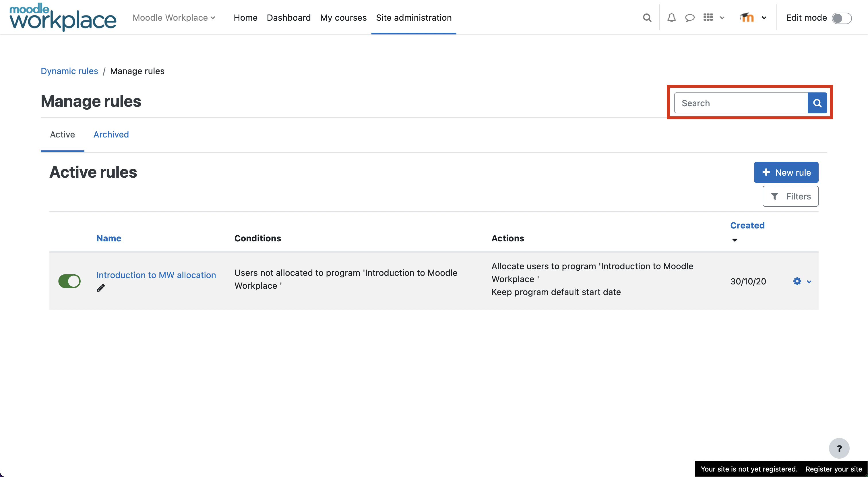Click the user avatar icon
This screenshot has width=868, height=477.
pos(747,17)
